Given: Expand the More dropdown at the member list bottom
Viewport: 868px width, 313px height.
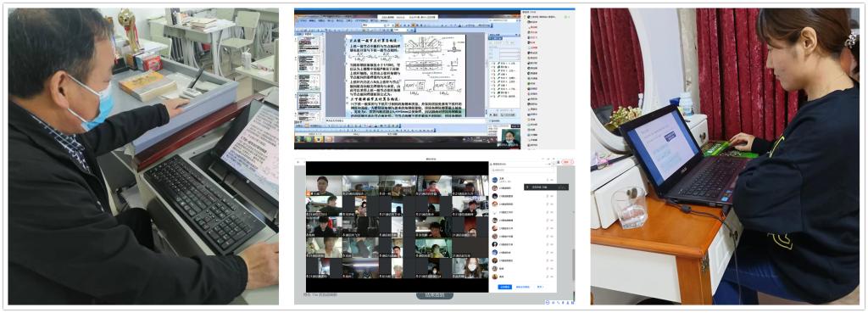Looking at the screenshot, I should click(540, 287).
